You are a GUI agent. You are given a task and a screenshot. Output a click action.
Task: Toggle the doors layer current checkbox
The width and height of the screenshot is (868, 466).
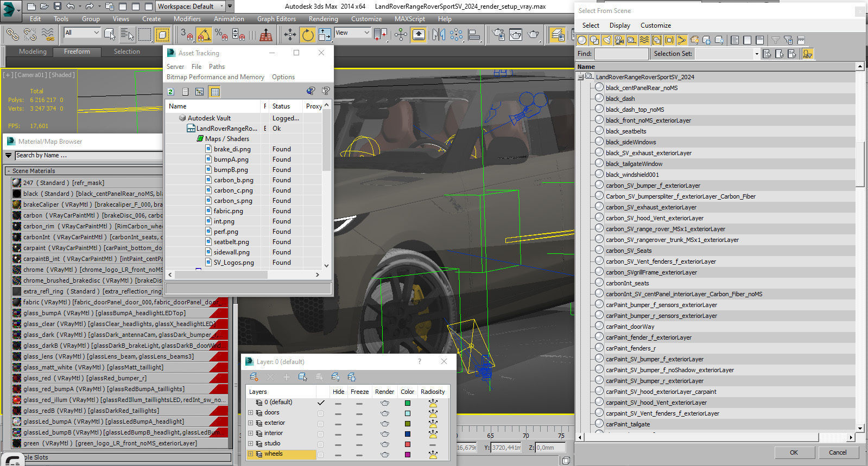coord(320,413)
